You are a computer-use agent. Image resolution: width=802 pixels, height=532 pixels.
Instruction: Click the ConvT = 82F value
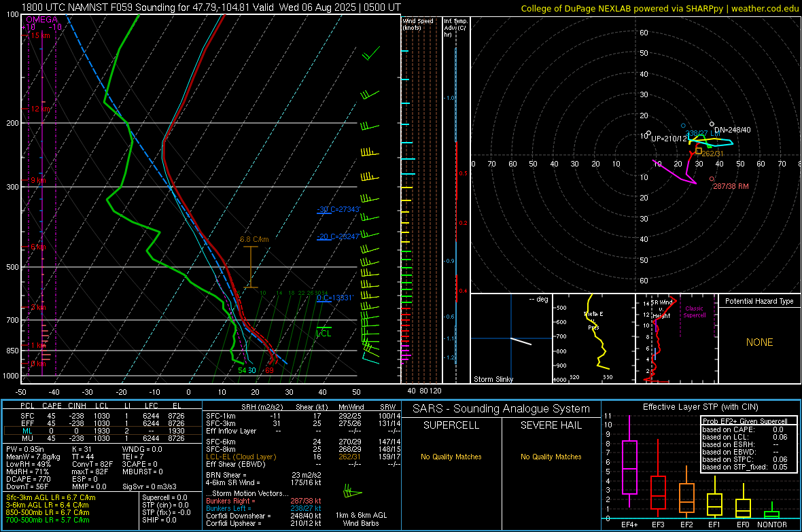(x=92, y=464)
